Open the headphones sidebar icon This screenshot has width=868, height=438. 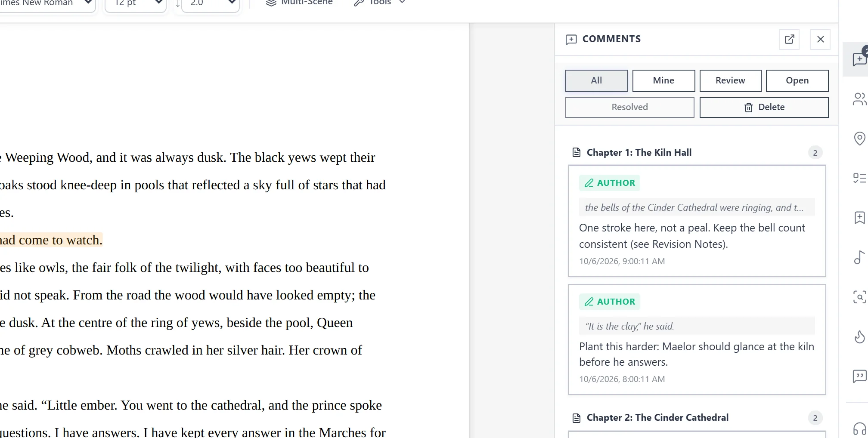click(x=859, y=429)
